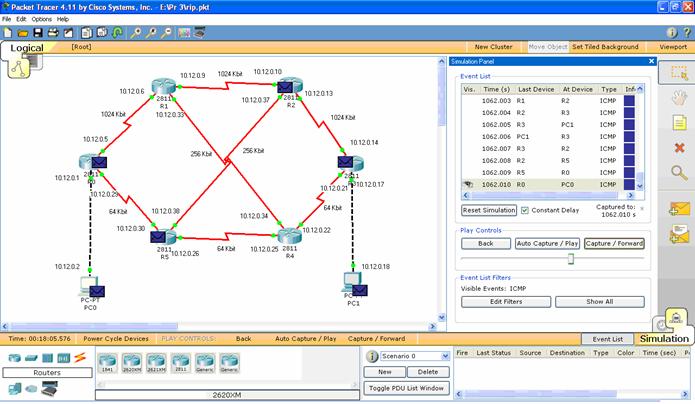
Task: Select the last event row with eye icon
Action: [545, 184]
